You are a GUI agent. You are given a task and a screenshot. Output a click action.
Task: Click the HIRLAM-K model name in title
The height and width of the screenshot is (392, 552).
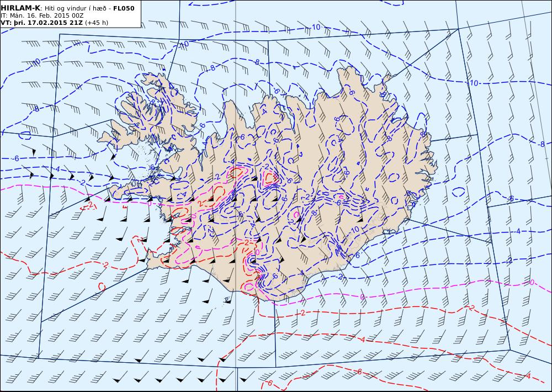coord(21,8)
